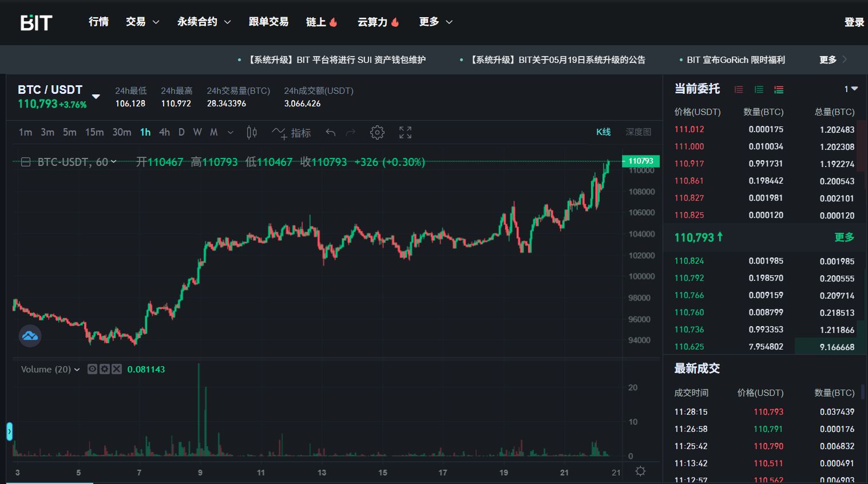The image size is (868, 484).
Task: Remove the Volume indicator from chart
Action: (x=117, y=369)
